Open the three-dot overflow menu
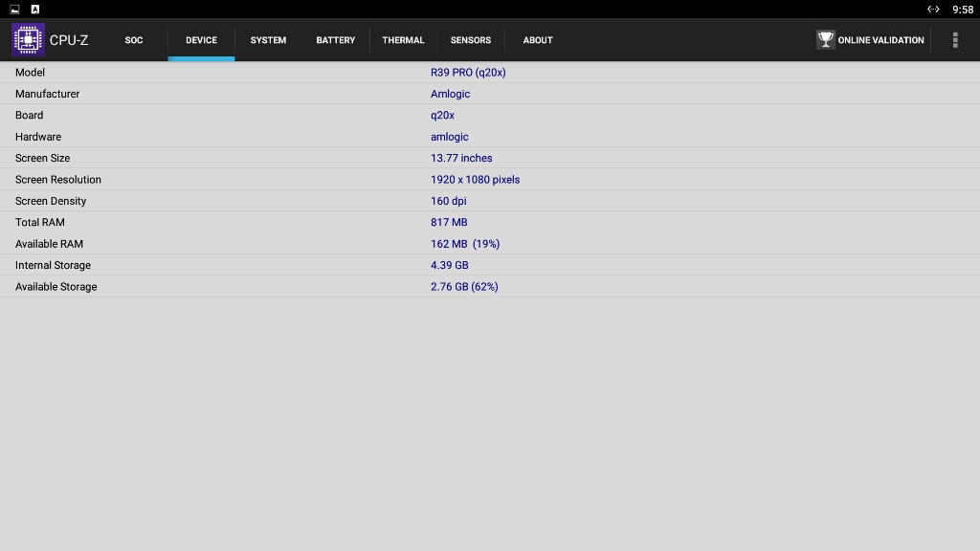Viewport: 980px width, 551px height. coord(955,40)
